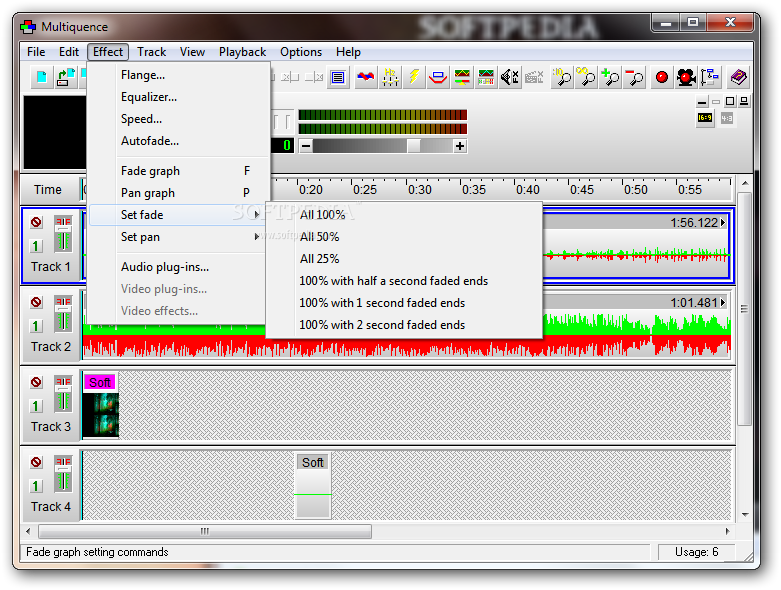Select 100% with 2 second faded ends
Image resolution: width=781 pixels, height=590 pixels.
point(404,325)
